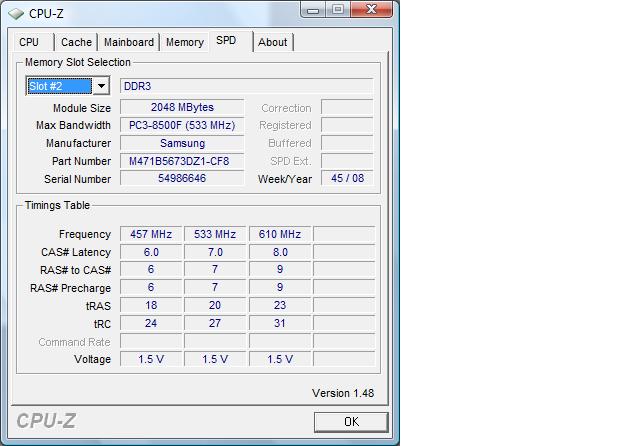Click the RAS# to CAS# label
640x446 pixels.
point(76,270)
